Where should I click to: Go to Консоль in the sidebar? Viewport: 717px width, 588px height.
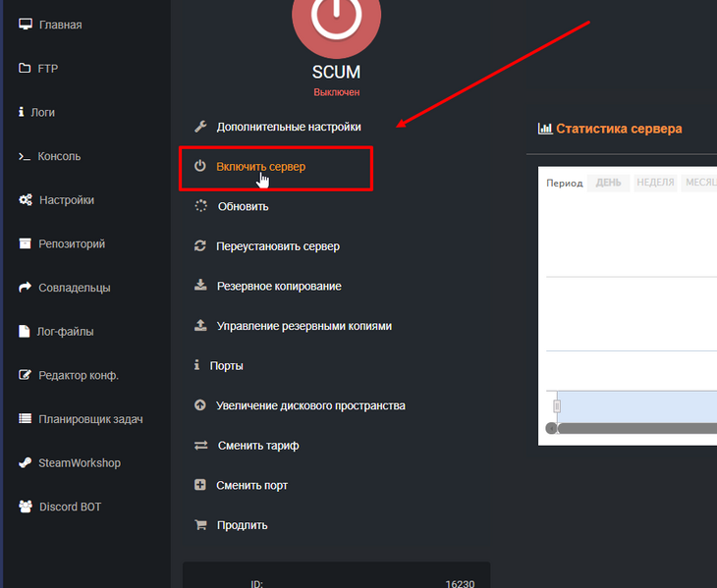[59, 156]
